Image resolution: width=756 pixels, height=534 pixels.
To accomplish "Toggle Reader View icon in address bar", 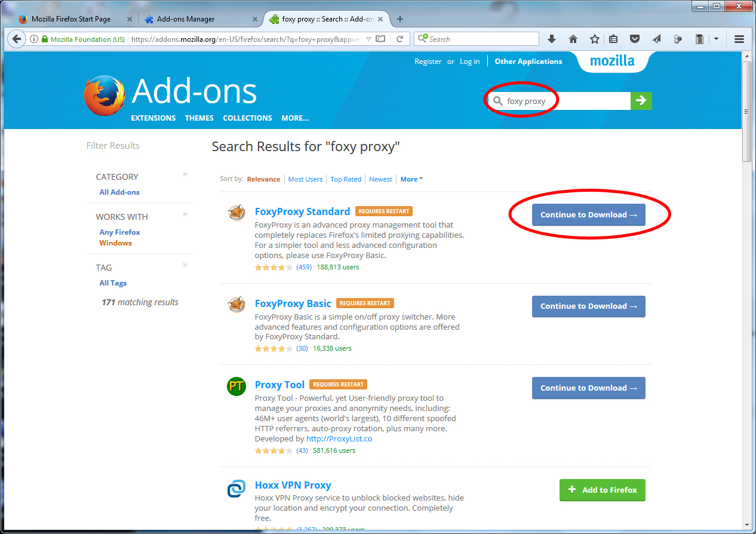I will 380,39.
